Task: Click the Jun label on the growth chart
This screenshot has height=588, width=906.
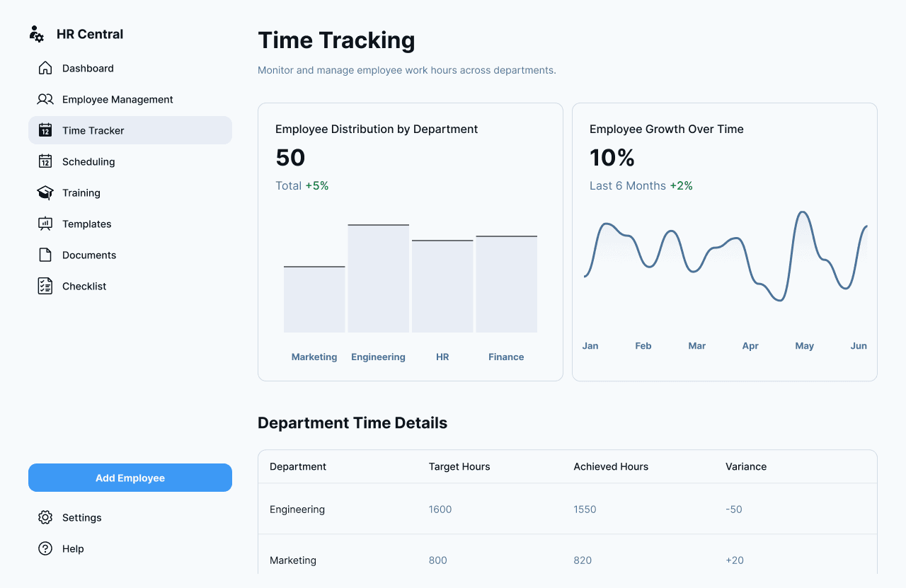Action: (x=859, y=345)
